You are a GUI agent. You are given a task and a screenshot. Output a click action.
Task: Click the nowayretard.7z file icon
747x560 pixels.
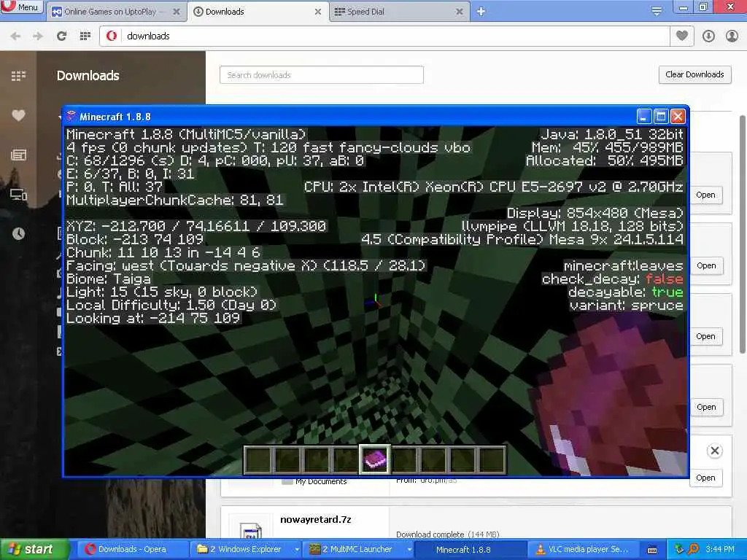pyautogui.click(x=251, y=531)
